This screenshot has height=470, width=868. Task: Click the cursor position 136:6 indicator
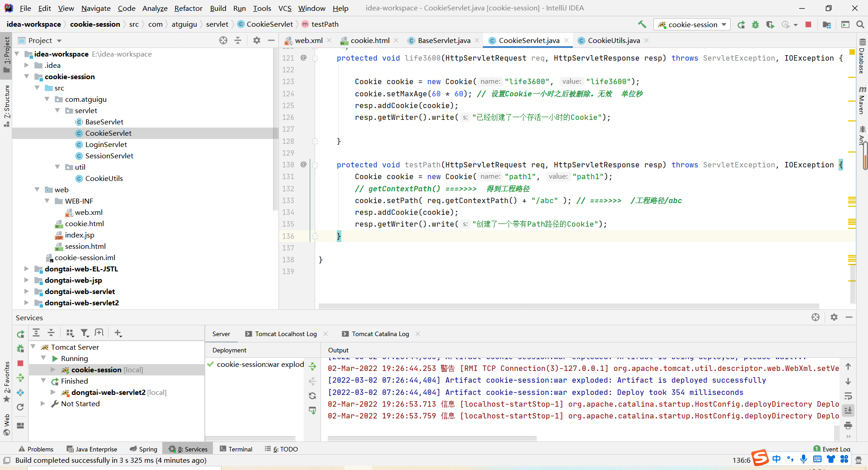pos(741,461)
